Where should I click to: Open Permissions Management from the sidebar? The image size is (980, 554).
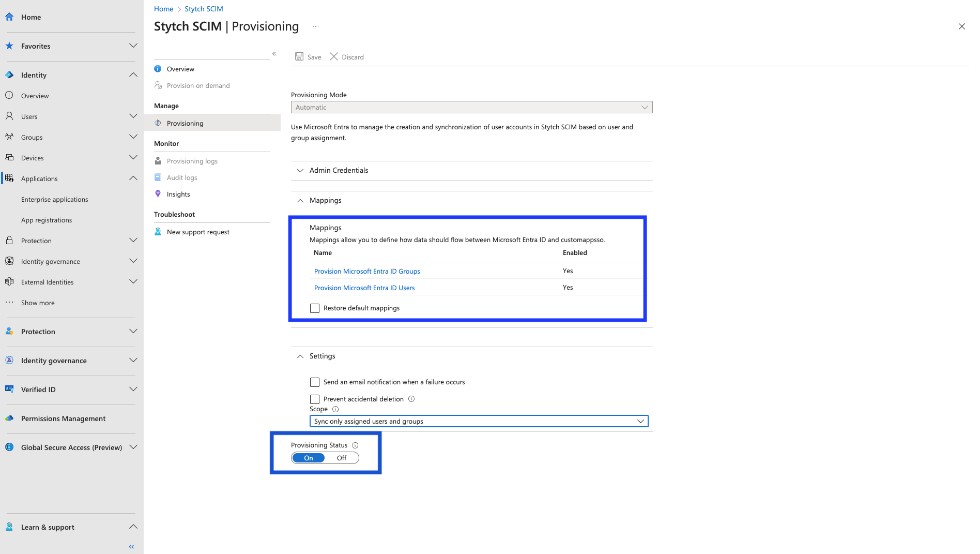tap(63, 418)
